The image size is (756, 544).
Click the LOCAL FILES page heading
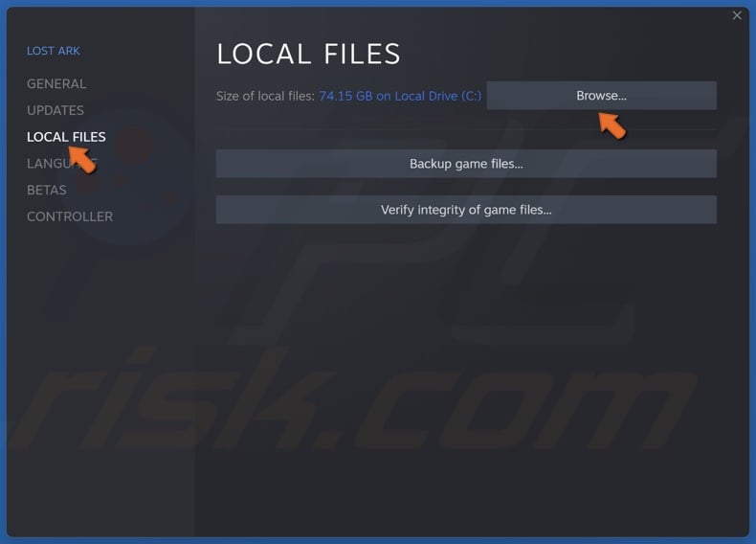(308, 54)
